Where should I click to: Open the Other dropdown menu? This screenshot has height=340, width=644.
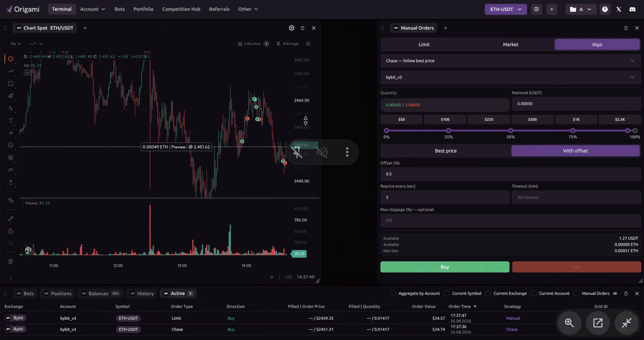pos(248,9)
